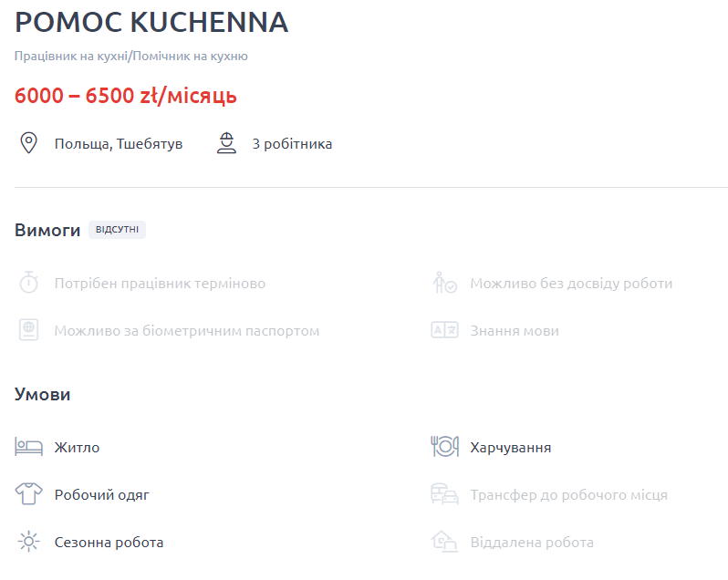The height and width of the screenshot is (580, 728).
Task: Click the t-shirt work clothes icon
Action: [x=29, y=494]
